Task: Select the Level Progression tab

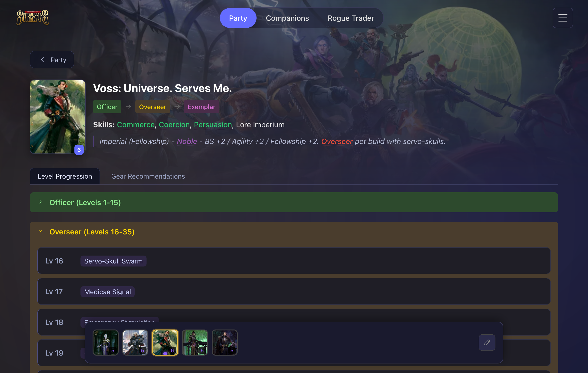Action: point(65,176)
